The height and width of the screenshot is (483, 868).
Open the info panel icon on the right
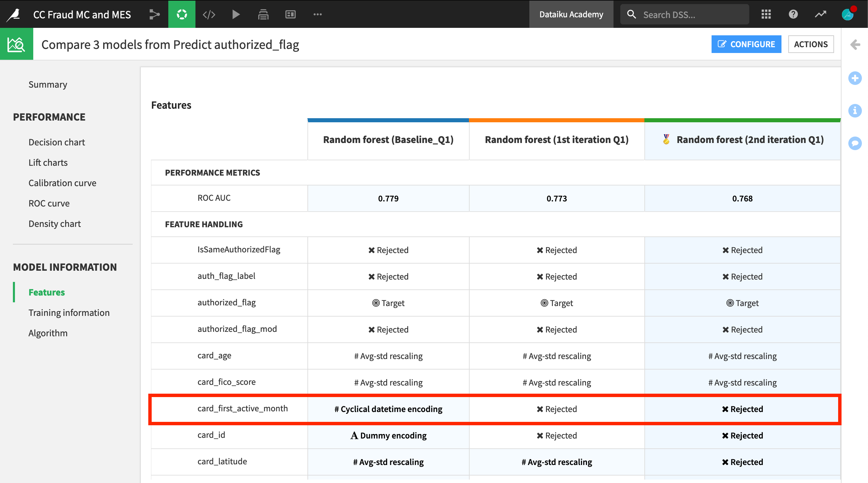click(x=856, y=111)
